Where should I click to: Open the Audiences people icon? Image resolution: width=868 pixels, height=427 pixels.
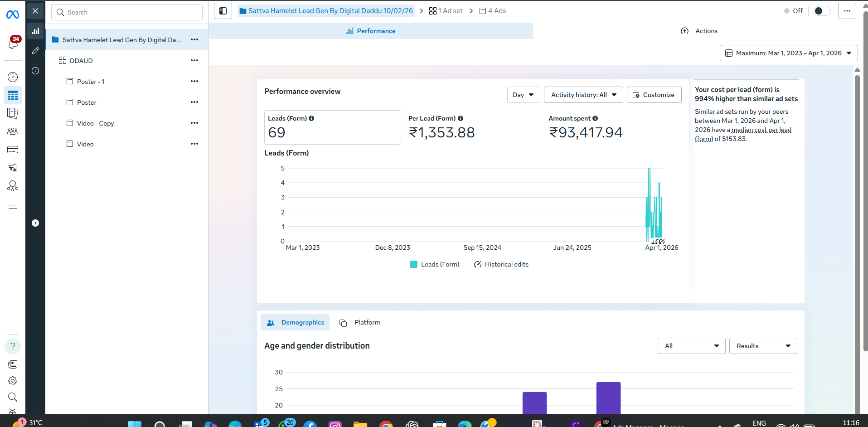point(13,131)
